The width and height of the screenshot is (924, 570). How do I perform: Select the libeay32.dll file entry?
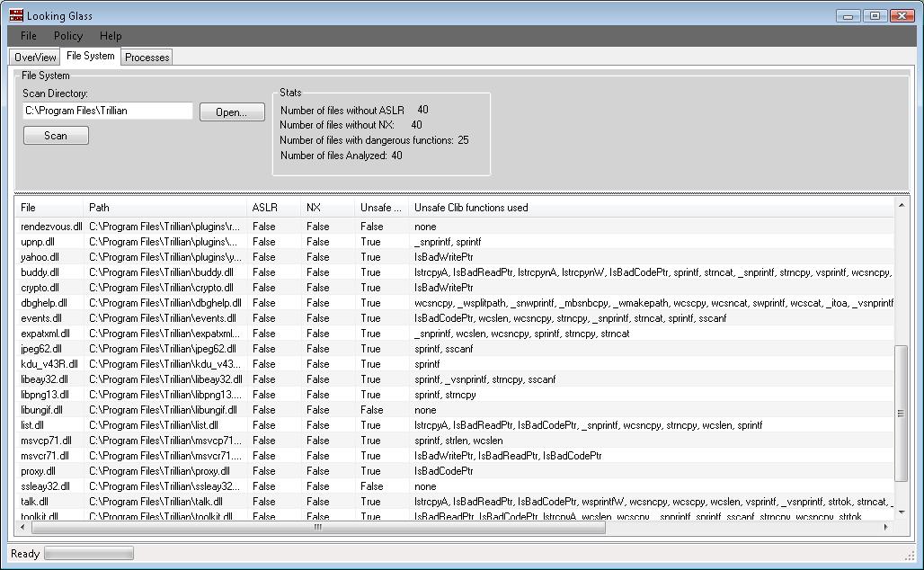click(44, 379)
